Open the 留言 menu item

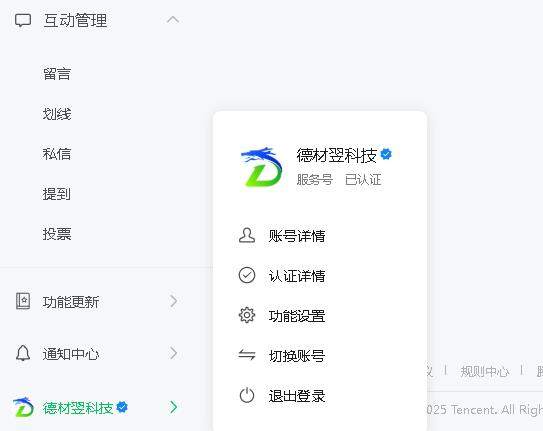click(x=57, y=74)
